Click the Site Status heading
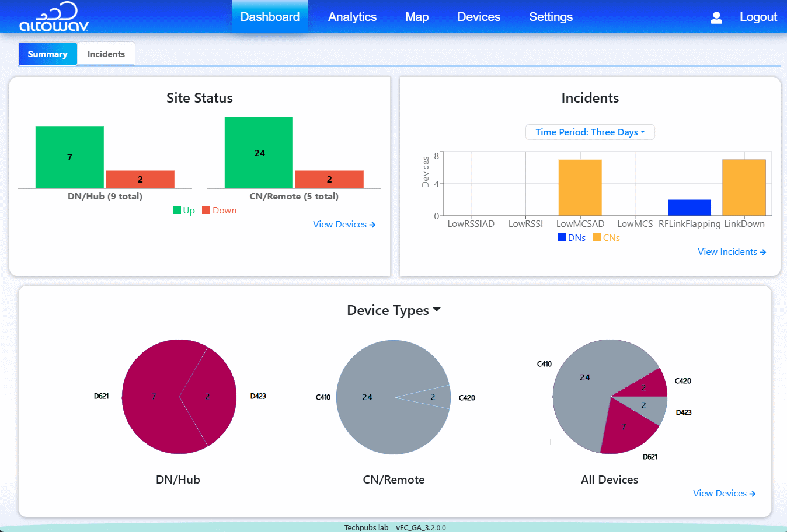 click(x=200, y=98)
